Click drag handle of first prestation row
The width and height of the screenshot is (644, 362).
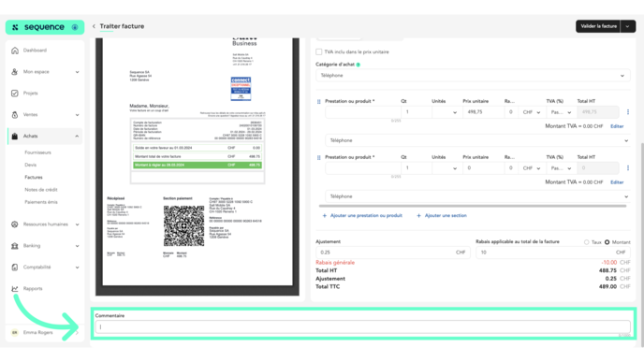point(318,101)
